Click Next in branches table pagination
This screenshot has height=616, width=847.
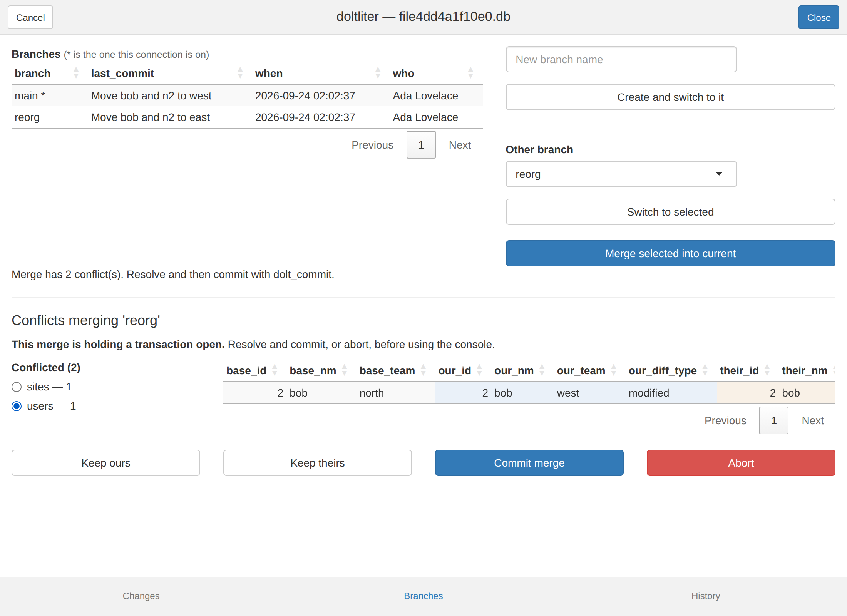(x=460, y=145)
